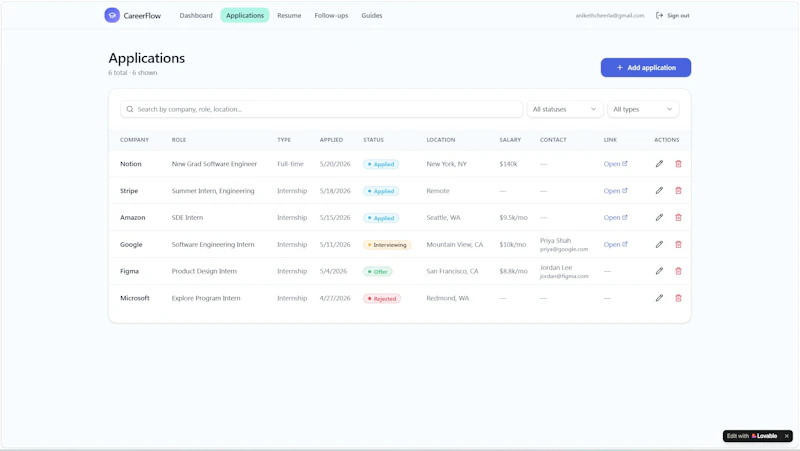Click the 5/18/2026 applied date

pyautogui.click(x=335, y=191)
